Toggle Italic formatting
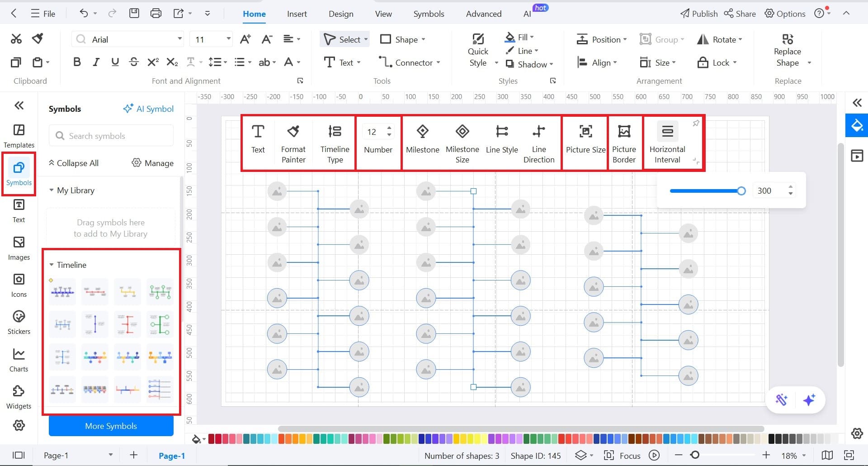868x466 pixels. pos(96,62)
